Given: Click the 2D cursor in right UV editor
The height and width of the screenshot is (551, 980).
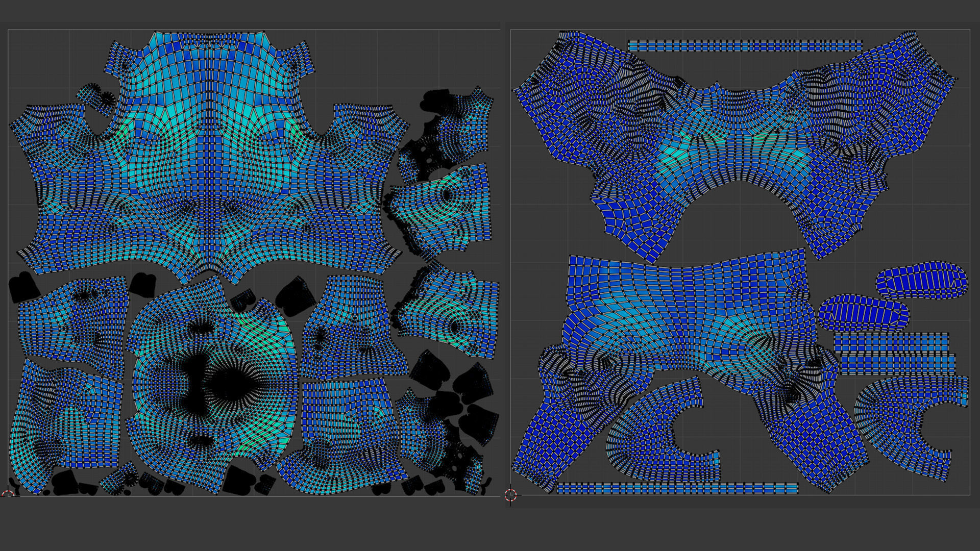Looking at the screenshot, I should 511,494.
